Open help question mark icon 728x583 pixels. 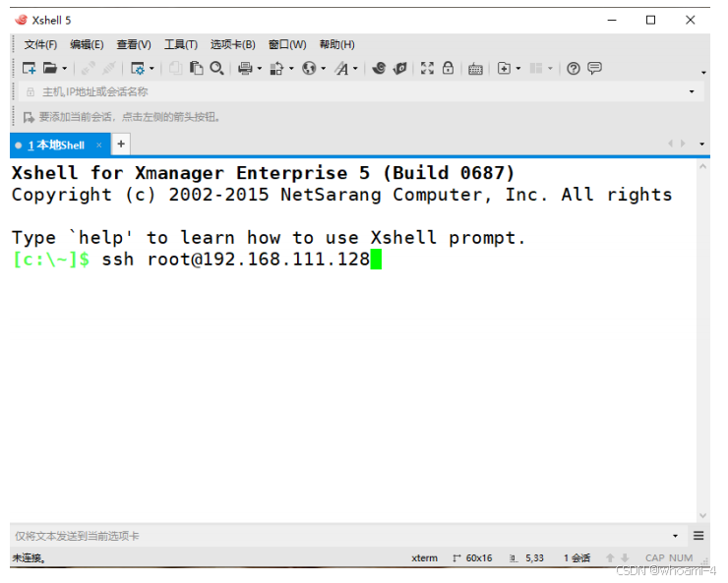click(x=574, y=69)
